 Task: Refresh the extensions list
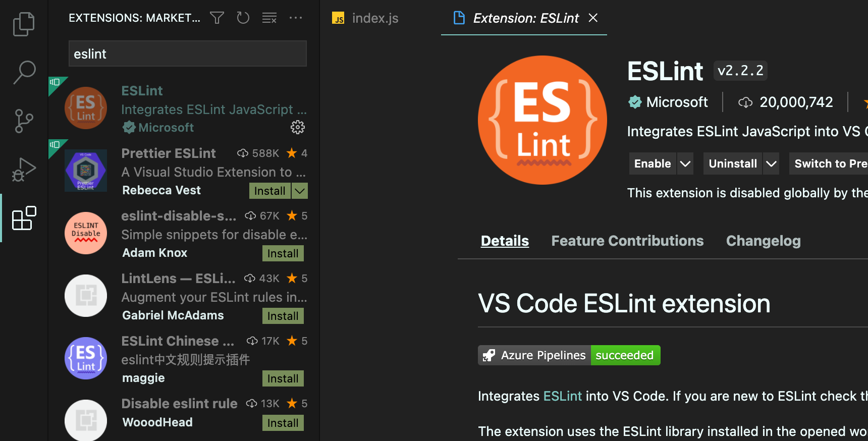click(x=243, y=18)
